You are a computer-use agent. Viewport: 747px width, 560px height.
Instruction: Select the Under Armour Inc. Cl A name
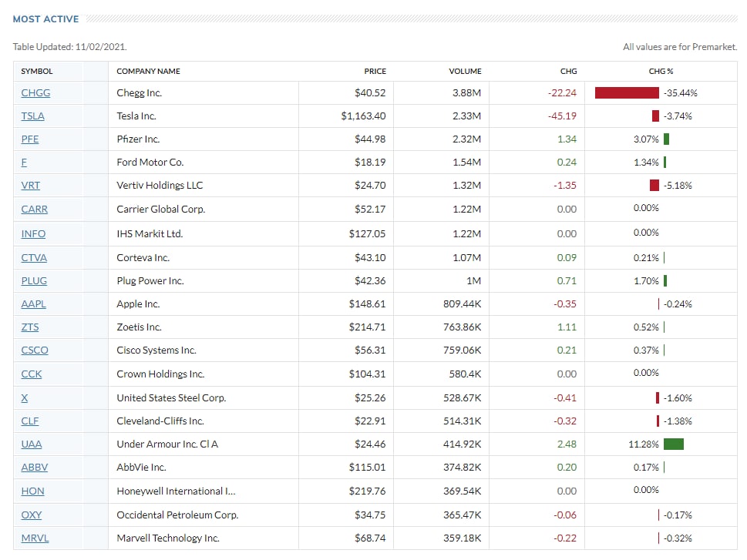167,444
